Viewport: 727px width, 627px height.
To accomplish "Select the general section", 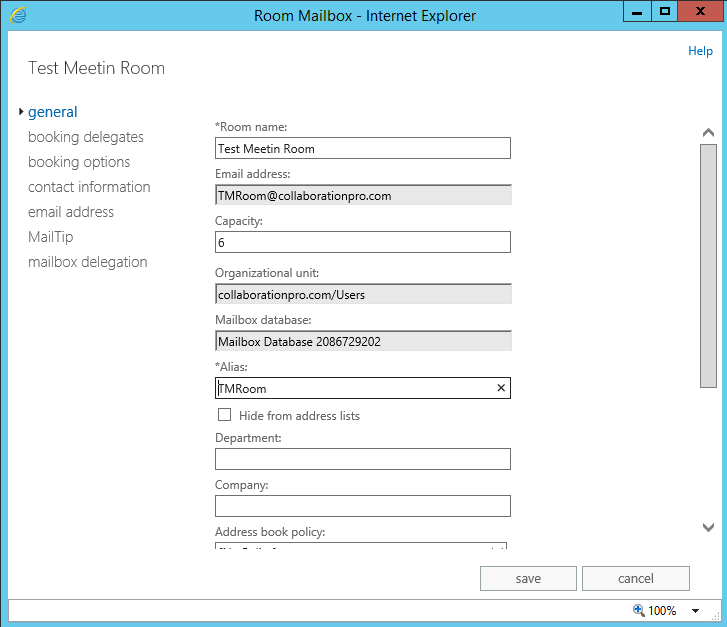I will coord(52,112).
